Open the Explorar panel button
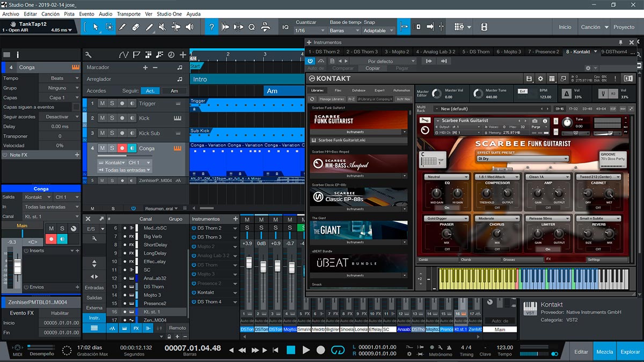 (x=630, y=352)
